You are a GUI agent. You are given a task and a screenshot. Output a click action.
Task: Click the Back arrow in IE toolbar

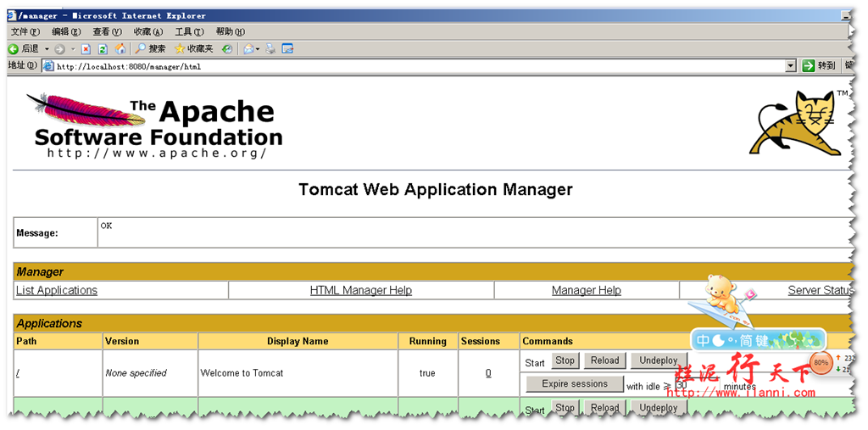pos(14,49)
